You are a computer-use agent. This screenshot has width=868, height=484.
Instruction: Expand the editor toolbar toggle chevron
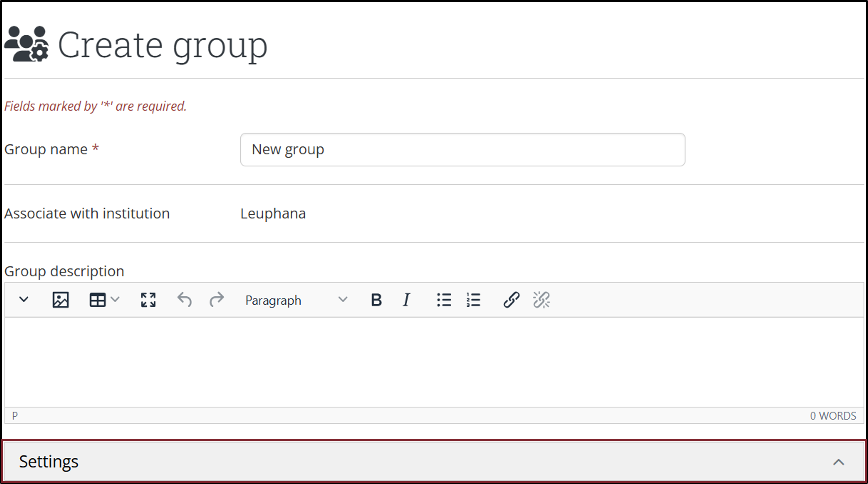coord(24,300)
